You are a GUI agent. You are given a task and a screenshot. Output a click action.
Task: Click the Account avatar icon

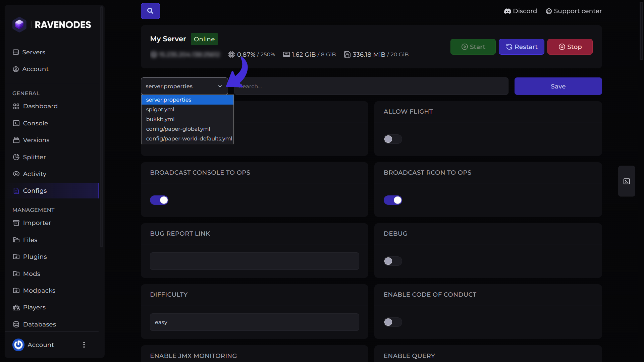click(x=18, y=345)
